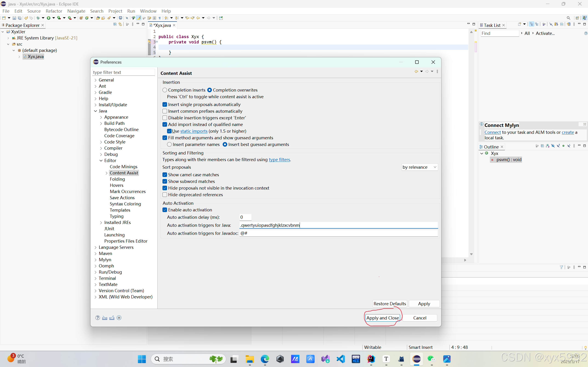Click the green Run toolbar button

[48, 18]
